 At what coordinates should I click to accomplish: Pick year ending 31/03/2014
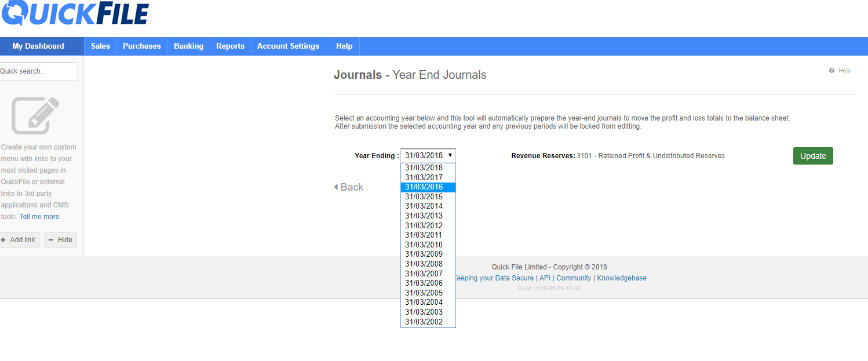tap(428, 206)
